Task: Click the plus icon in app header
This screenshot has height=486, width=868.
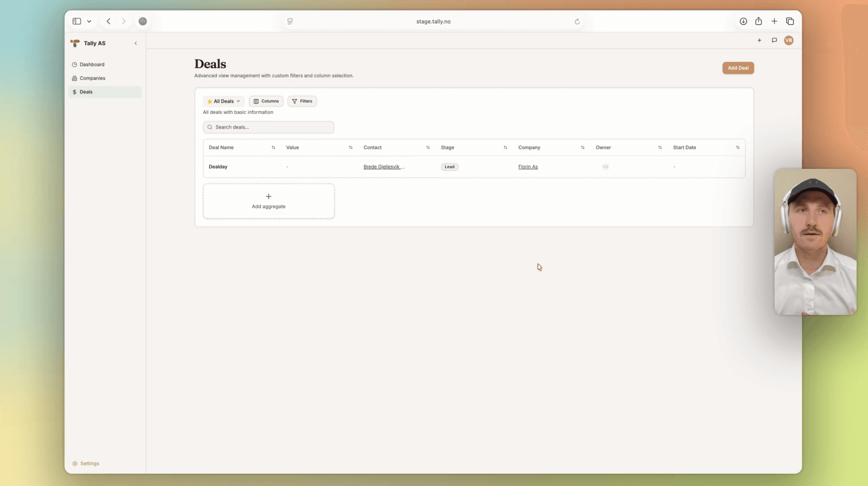Action: click(x=759, y=41)
